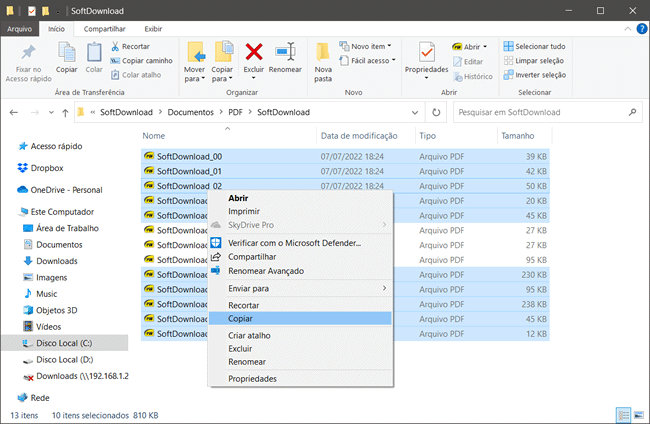
Task: Click Copiar caminho in ribbon
Action: [x=149, y=60]
